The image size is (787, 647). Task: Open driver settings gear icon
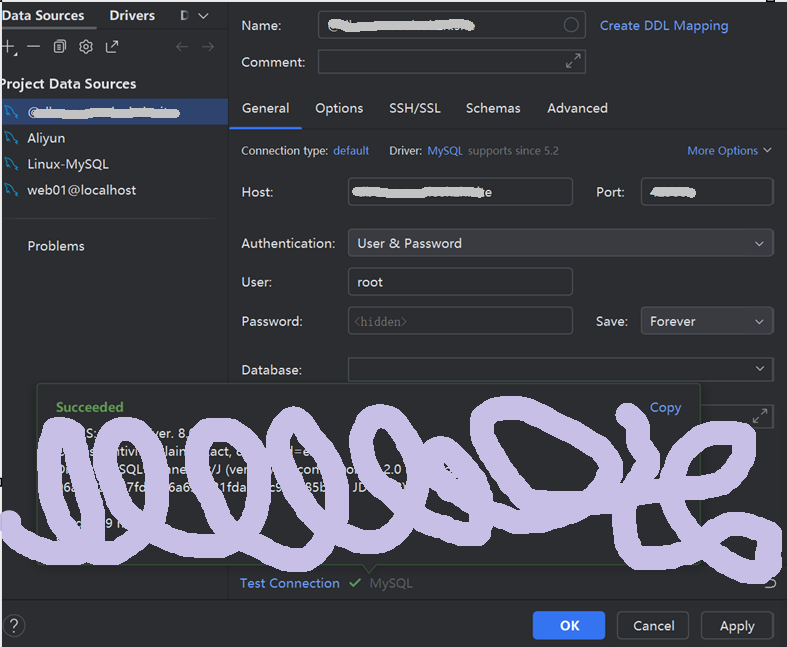[86, 47]
